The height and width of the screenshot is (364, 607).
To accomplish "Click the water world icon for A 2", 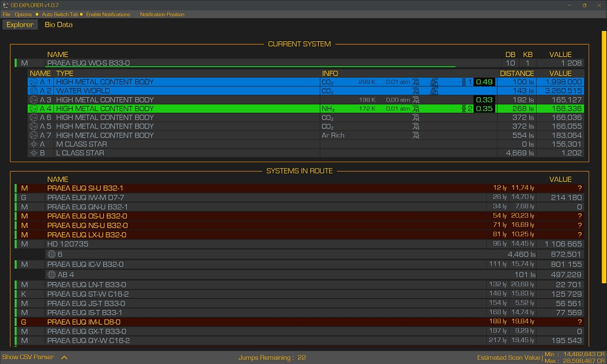I will pos(33,91).
